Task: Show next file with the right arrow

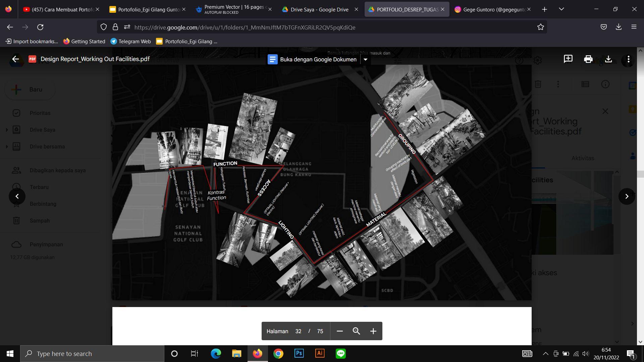Action: point(627,196)
